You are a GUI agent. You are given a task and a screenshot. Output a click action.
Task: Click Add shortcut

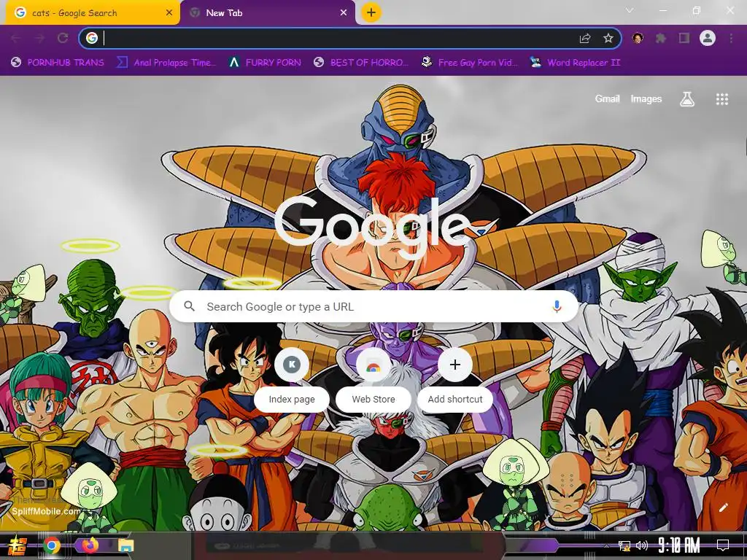coord(455,381)
